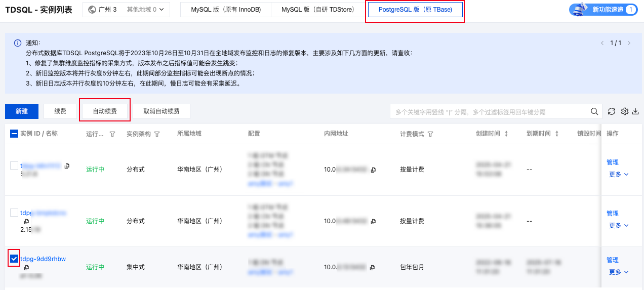
Task: Expand 更多 in the second row
Action: tap(619, 226)
